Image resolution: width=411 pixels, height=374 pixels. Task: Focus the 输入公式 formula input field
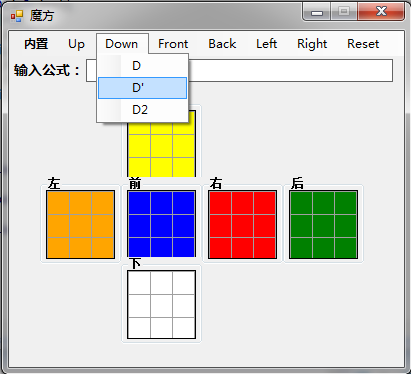coord(239,70)
